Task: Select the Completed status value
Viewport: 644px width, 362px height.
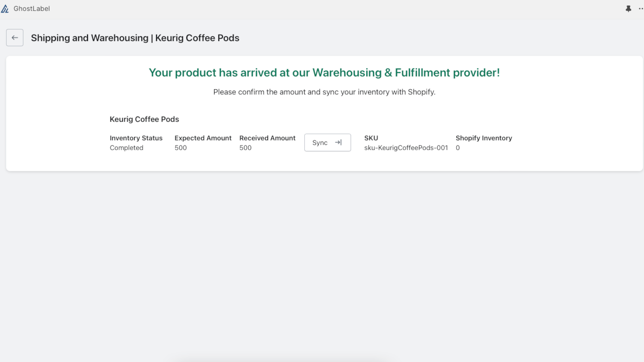Action: coord(126,148)
